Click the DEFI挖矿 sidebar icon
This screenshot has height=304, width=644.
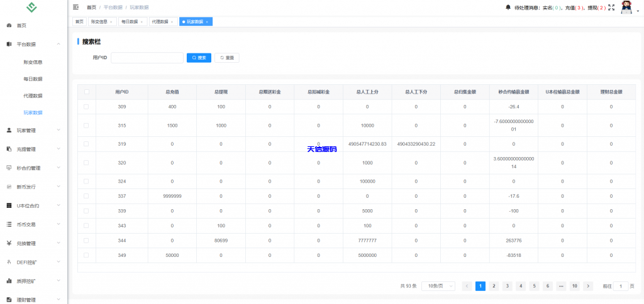tap(9, 262)
